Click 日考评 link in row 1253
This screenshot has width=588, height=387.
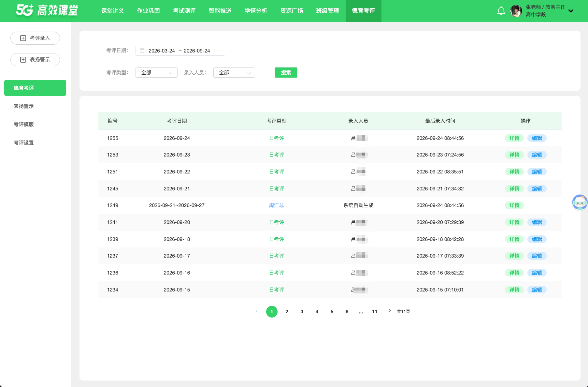pyautogui.click(x=277, y=155)
